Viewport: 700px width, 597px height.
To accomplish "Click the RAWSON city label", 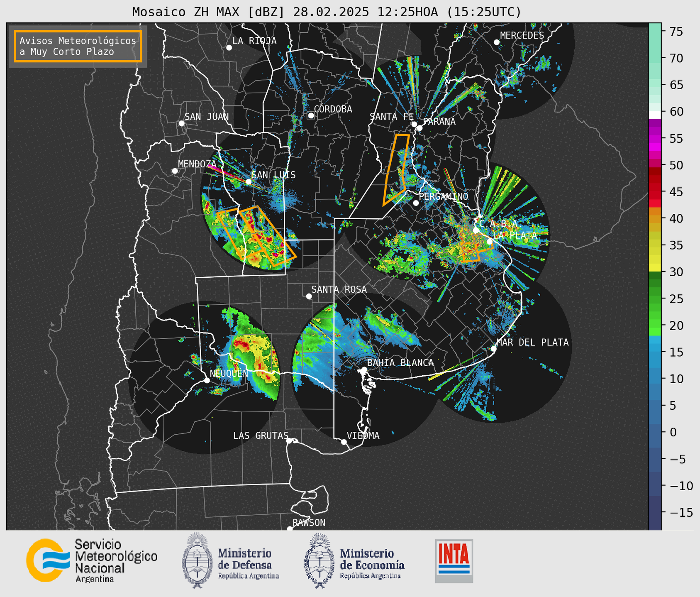I will pos(309,522).
